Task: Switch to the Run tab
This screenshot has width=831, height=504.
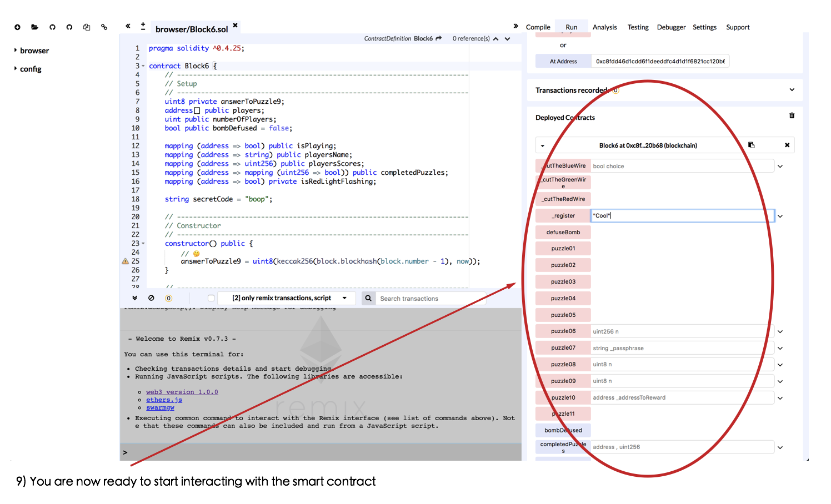Action: 571,27
